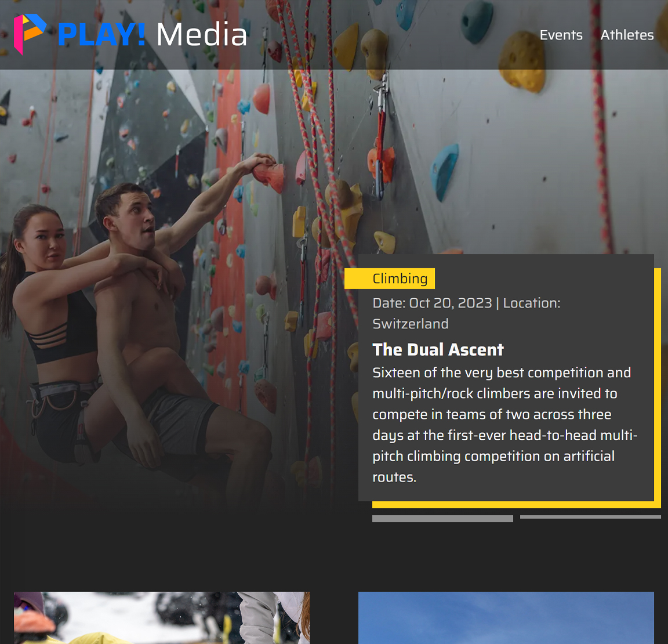The width and height of the screenshot is (668, 644).
Task: Open the Events navigation item
Action: [x=561, y=35]
